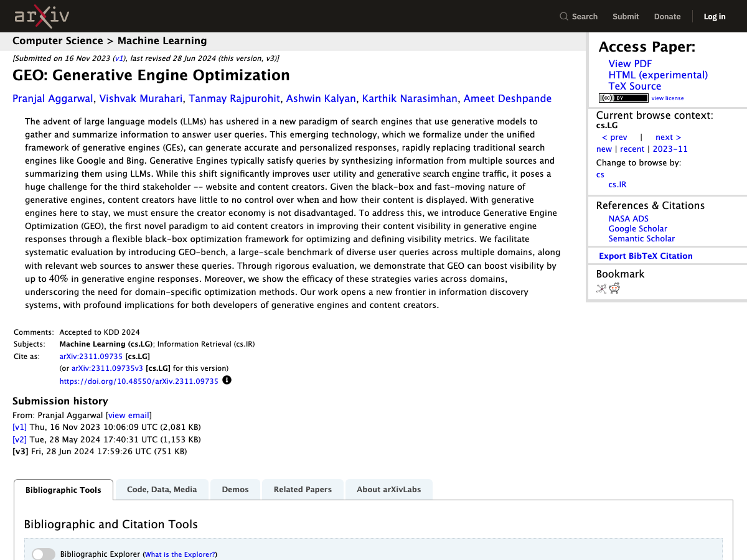Open the About arXivLabs tab
The height and width of the screenshot is (560, 747).
(x=388, y=489)
